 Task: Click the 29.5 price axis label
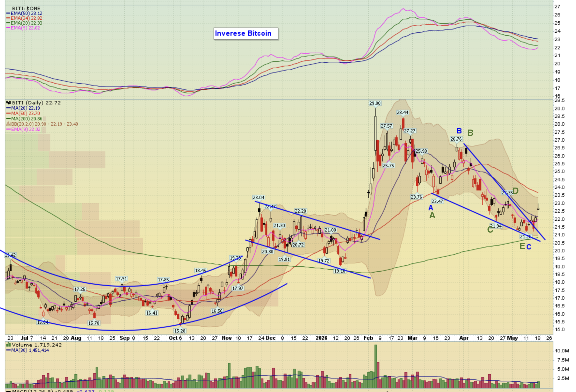559,101
